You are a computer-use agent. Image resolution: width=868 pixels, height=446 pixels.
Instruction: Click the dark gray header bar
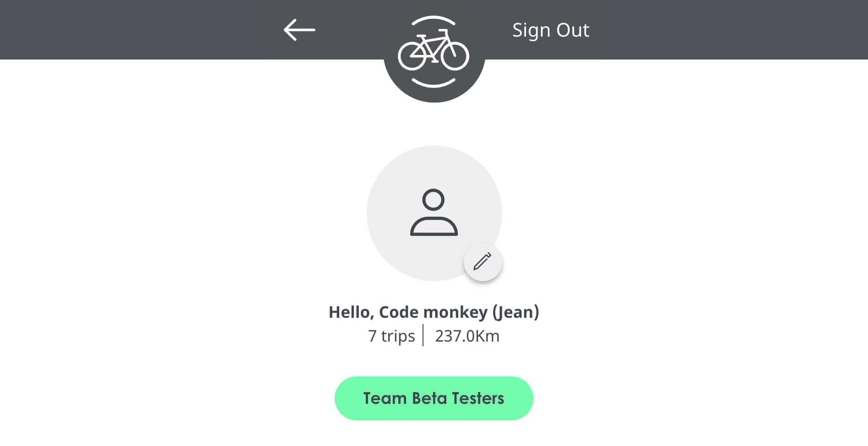tap(434, 30)
